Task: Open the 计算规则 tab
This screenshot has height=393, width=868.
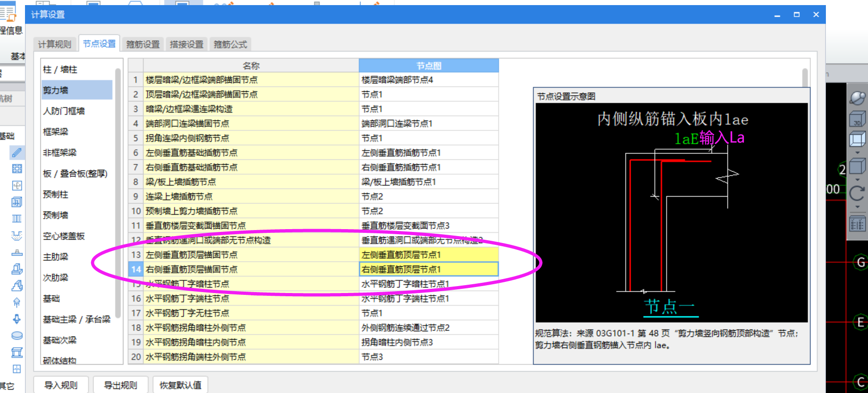Action: [55, 44]
